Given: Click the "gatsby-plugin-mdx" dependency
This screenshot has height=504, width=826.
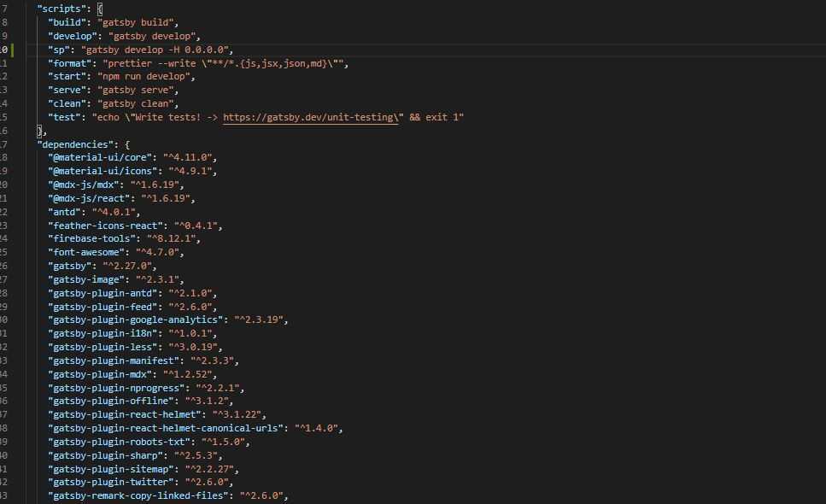Looking at the screenshot, I should (x=100, y=374).
